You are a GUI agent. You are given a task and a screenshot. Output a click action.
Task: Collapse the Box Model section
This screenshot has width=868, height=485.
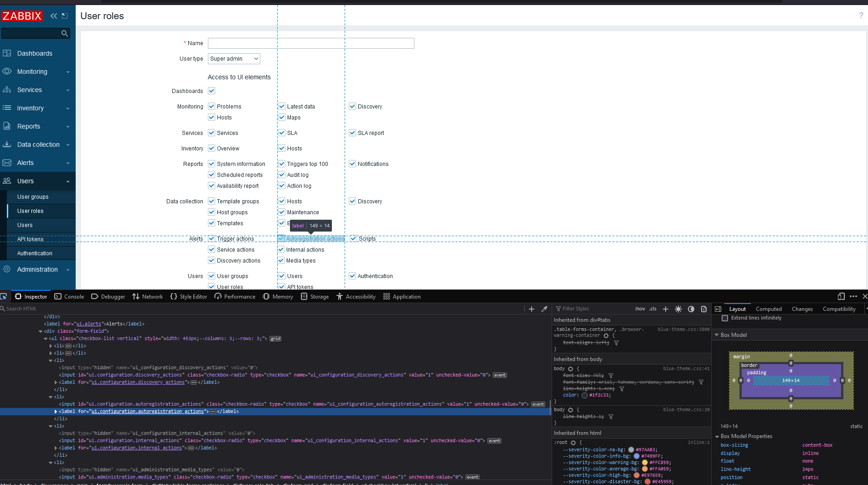click(717, 335)
